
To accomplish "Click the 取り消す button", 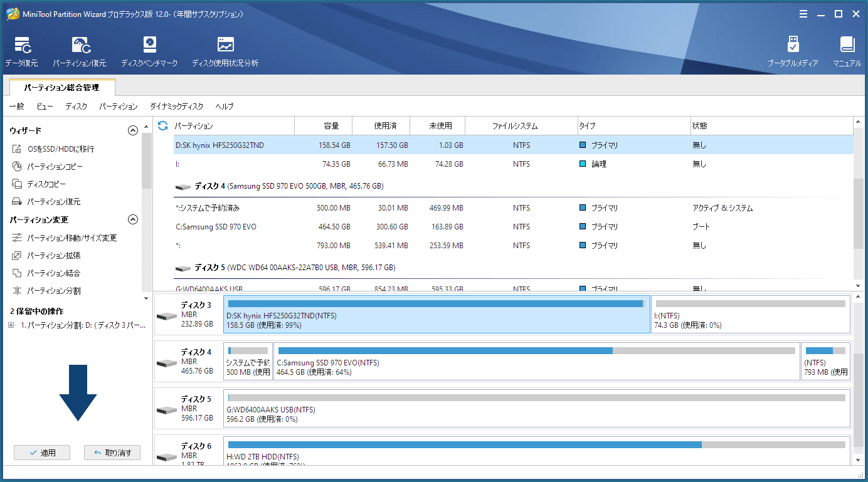I will [112, 453].
